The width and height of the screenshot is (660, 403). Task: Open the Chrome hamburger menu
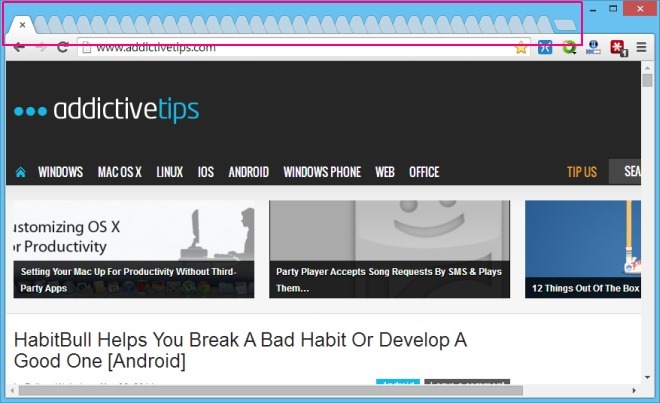(641, 47)
